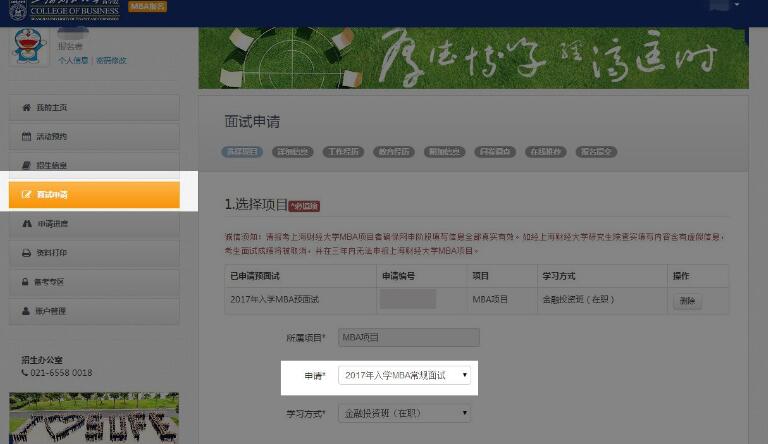This screenshot has height=444, width=768.
Task: Click the icon beside 备考专区
Action: pyautogui.click(x=27, y=282)
